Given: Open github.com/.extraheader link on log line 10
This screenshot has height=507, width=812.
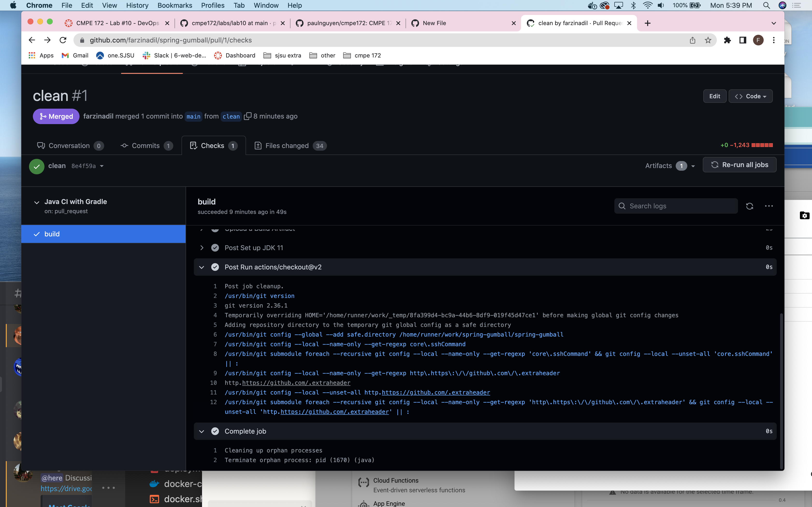Looking at the screenshot, I should point(296,383).
